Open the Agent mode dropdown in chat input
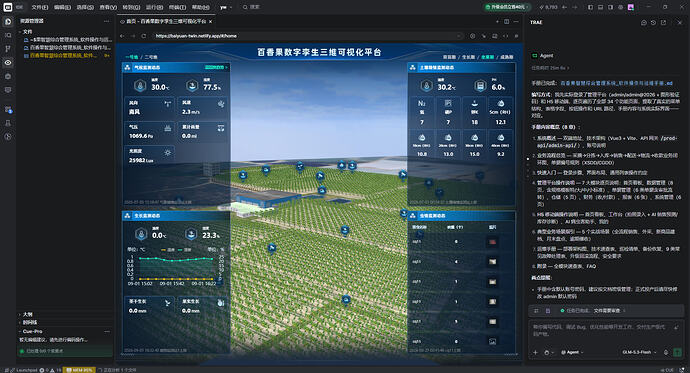The image size is (690, 373). coord(572,352)
